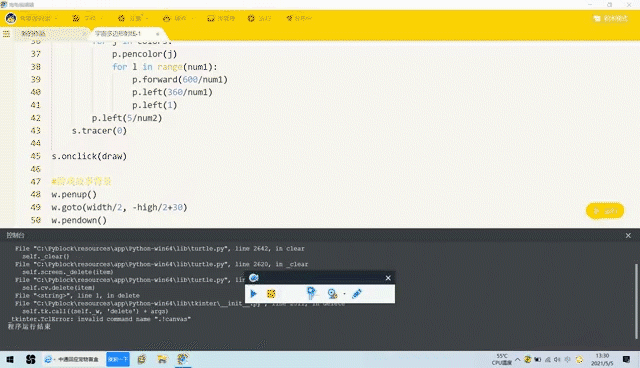The width and height of the screenshot is (640, 368).
Task: Click the play button in floating recorder toolbar
Action: [x=253, y=294]
